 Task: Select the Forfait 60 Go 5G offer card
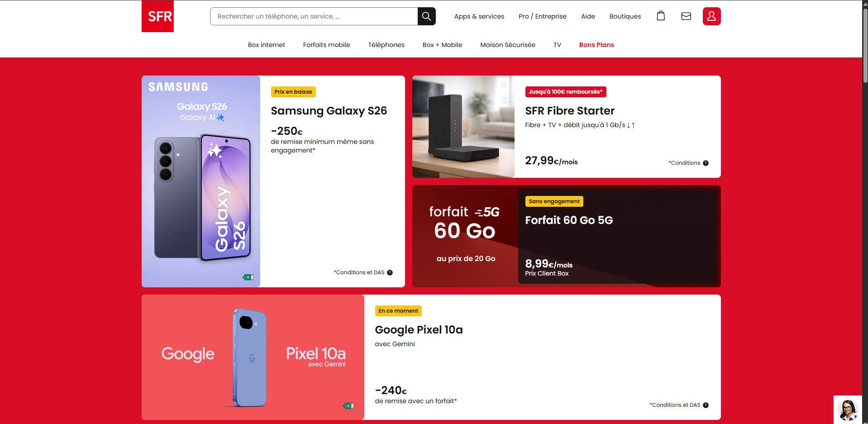pos(566,236)
